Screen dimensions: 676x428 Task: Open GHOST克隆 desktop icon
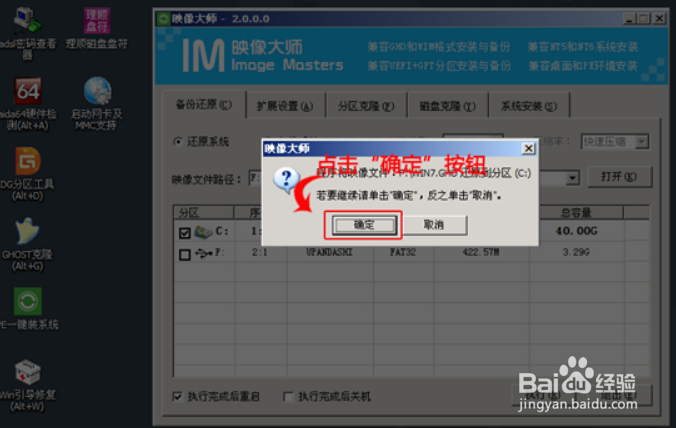[27, 244]
